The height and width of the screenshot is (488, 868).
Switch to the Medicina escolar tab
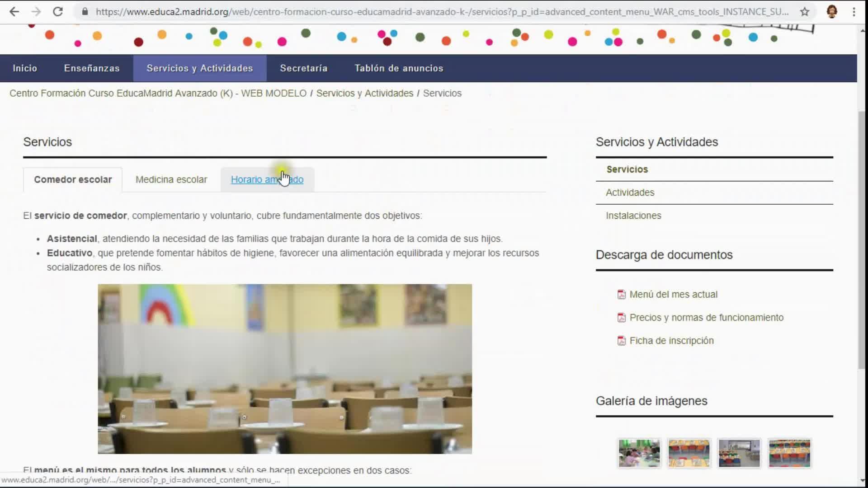(171, 179)
